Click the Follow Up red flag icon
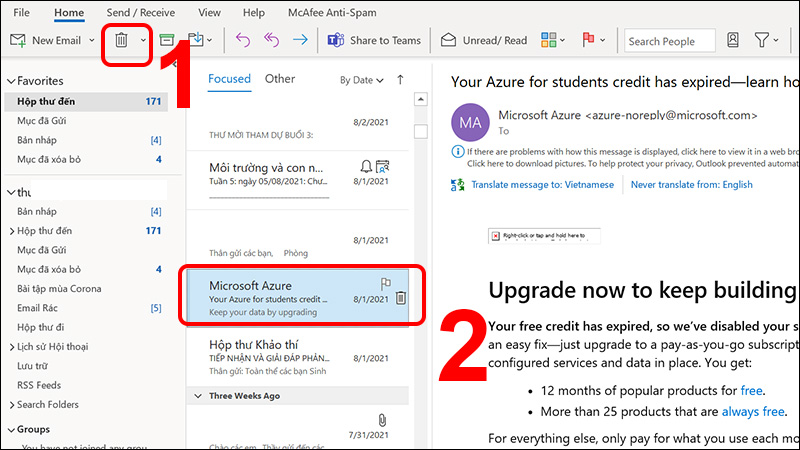 [x=588, y=39]
